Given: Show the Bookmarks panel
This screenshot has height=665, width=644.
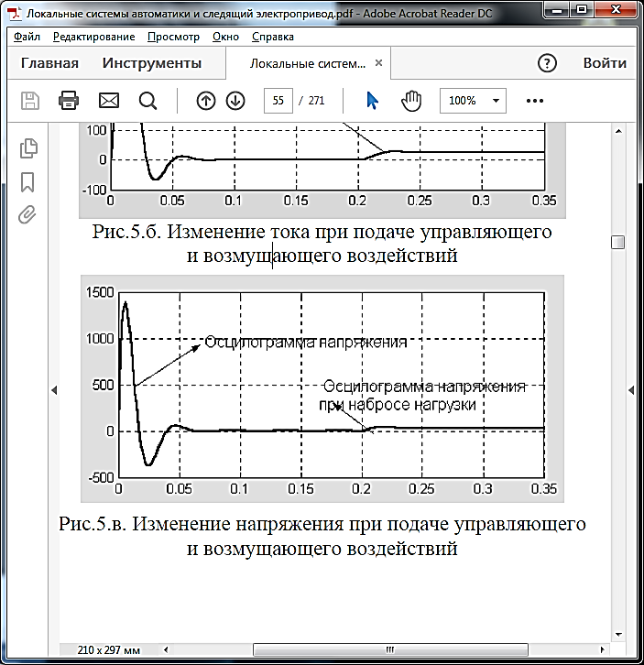Looking at the screenshot, I should click(x=28, y=181).
